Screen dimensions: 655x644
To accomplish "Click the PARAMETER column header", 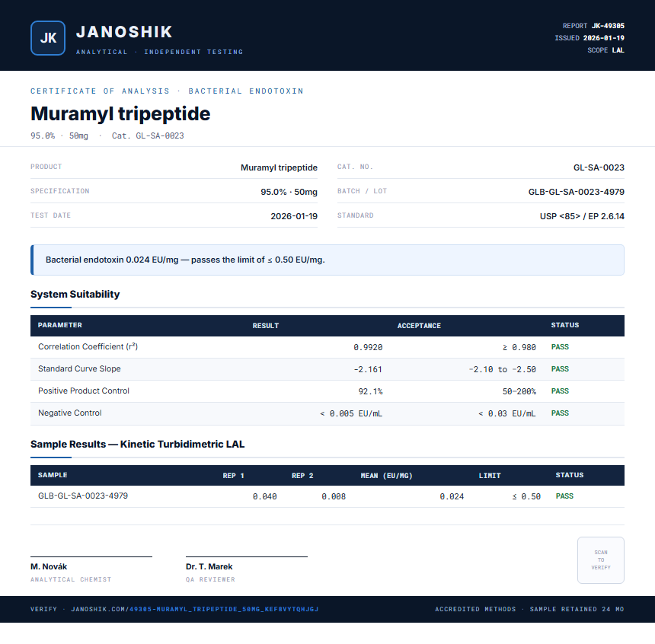I will tap(59, 325).
